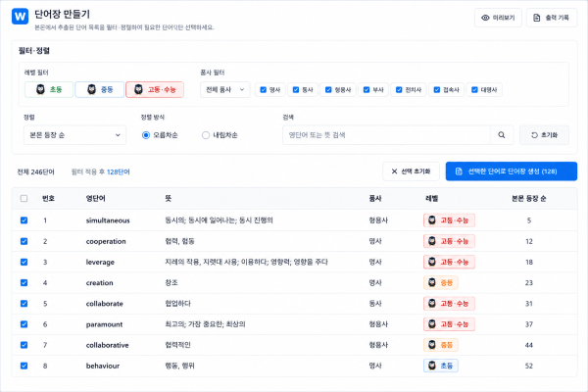This screenshot has width=588, height=392.
Task: Toggle the 초등 level filter chip
Action: pyautogui.click(x=49, y=89)
